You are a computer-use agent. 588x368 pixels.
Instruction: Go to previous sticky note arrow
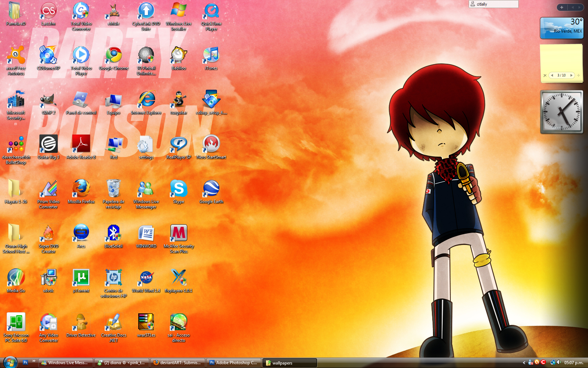click(x=552, y=75)
